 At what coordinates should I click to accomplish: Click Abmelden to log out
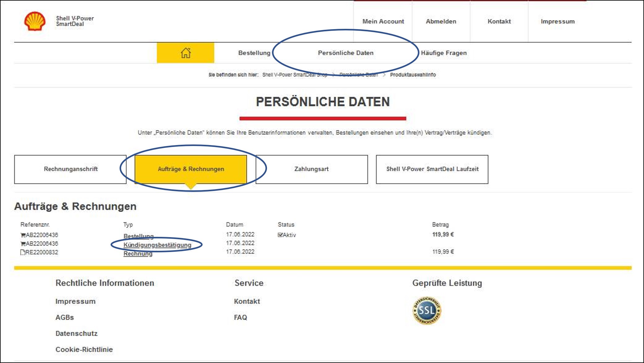pyautogui.click(x=441, y=21)
